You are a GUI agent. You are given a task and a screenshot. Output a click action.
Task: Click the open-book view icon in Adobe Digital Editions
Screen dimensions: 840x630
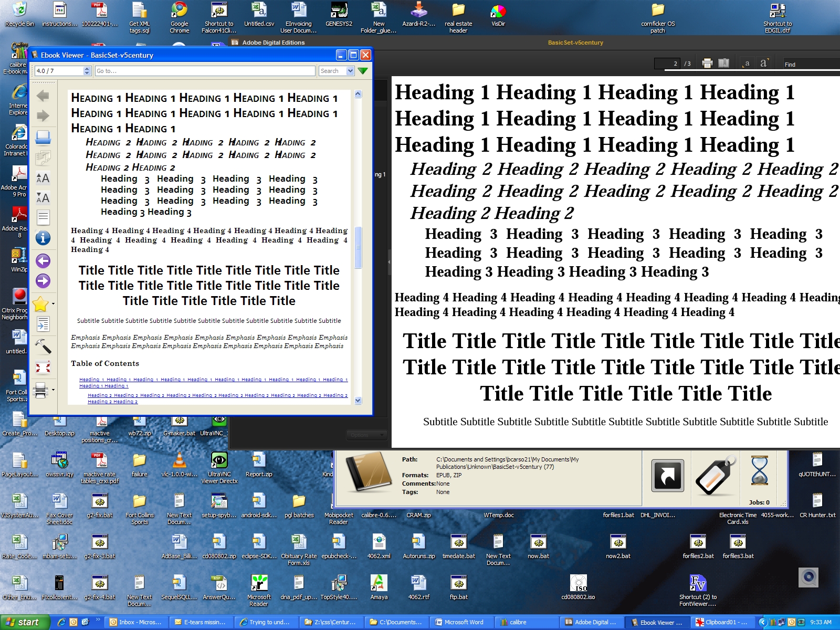point(724,64)
